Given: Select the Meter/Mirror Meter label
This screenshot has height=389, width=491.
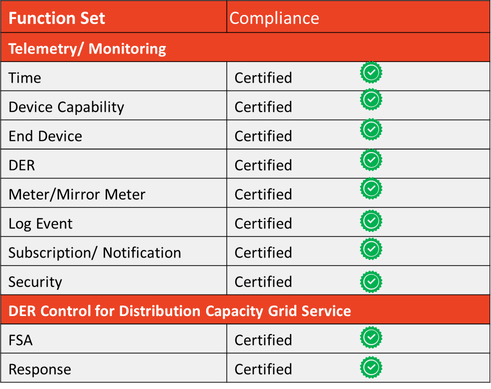Looking at the screenshot, I should [77, 195].
